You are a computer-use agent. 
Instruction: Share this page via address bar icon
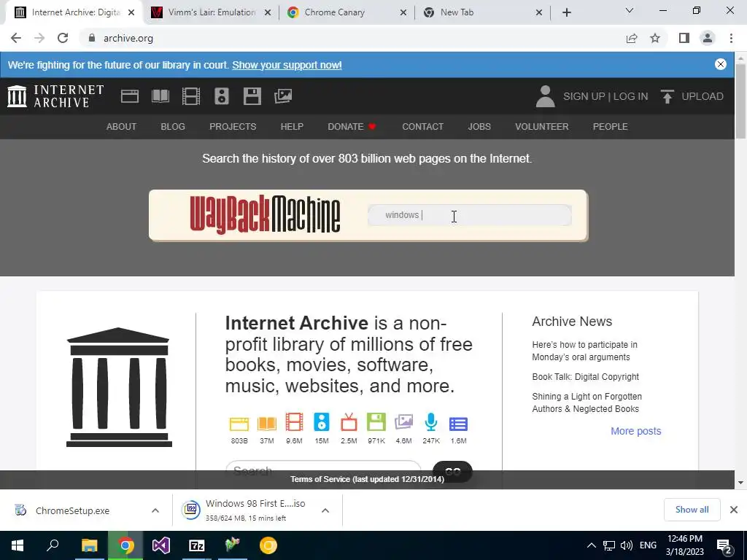point(632,38)
